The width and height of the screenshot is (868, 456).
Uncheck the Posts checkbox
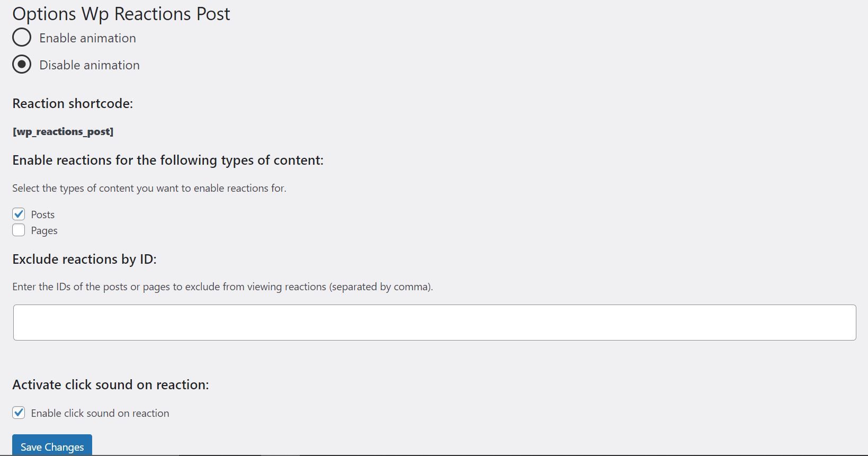[19, 214]
